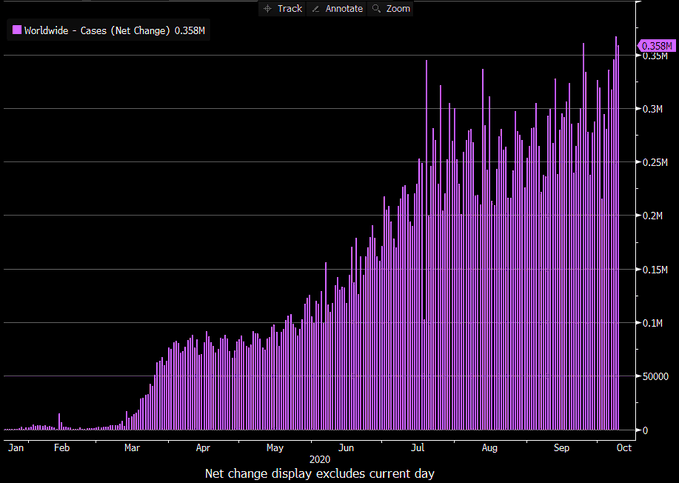This screenshot has width=679, height=483.
Task: Click the purple 0.358M last-value tag
Action: 657,45
